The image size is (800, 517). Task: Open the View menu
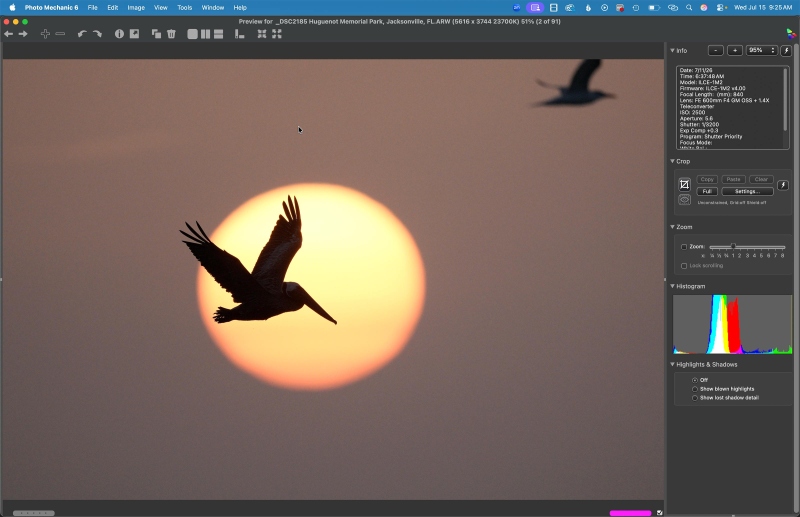161,8
